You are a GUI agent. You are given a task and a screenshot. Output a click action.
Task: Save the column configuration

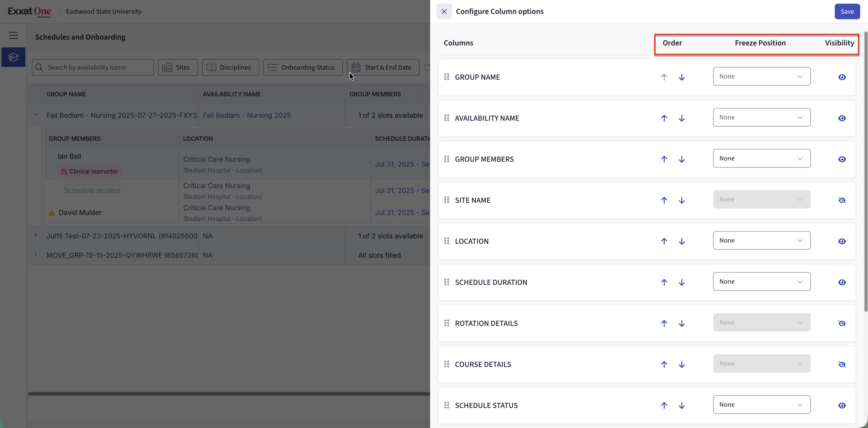pyautogui.click(x=847, y=11)
